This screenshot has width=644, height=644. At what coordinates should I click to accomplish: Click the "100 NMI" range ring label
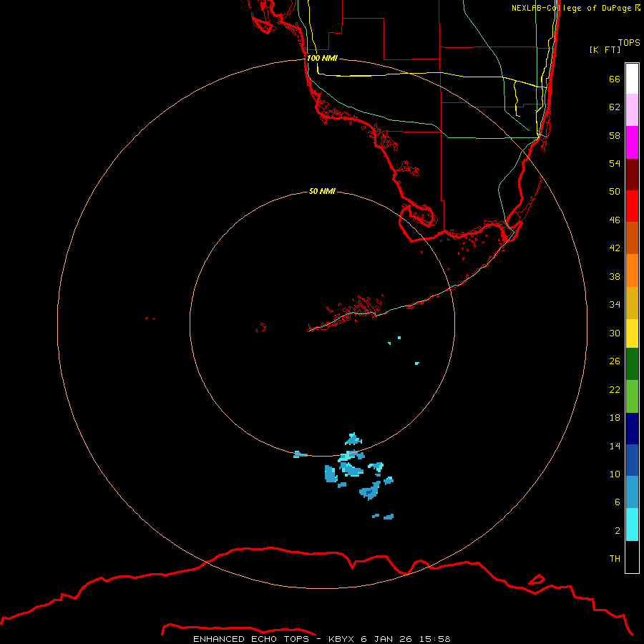(322, 58)
